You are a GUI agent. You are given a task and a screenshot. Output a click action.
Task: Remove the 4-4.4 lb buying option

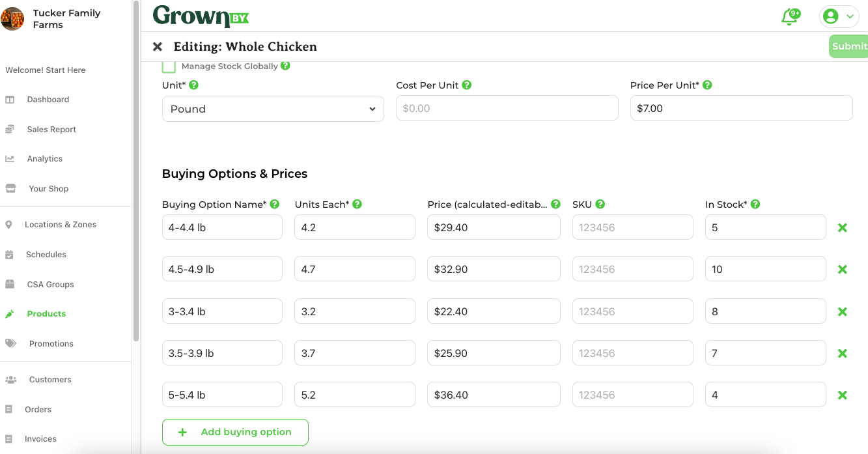[842, 228]
